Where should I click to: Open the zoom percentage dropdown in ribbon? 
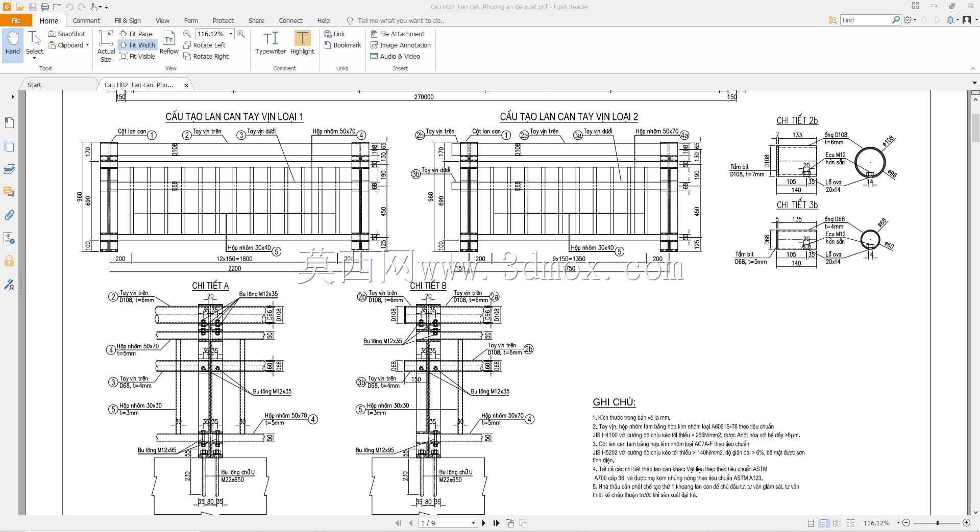[x=231, y=34]
